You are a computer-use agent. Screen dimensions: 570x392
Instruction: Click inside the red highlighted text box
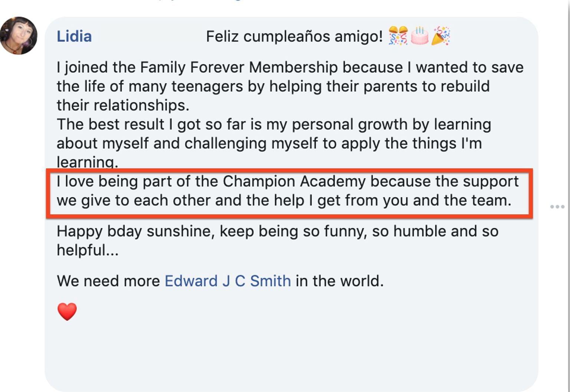coord(289,193)
